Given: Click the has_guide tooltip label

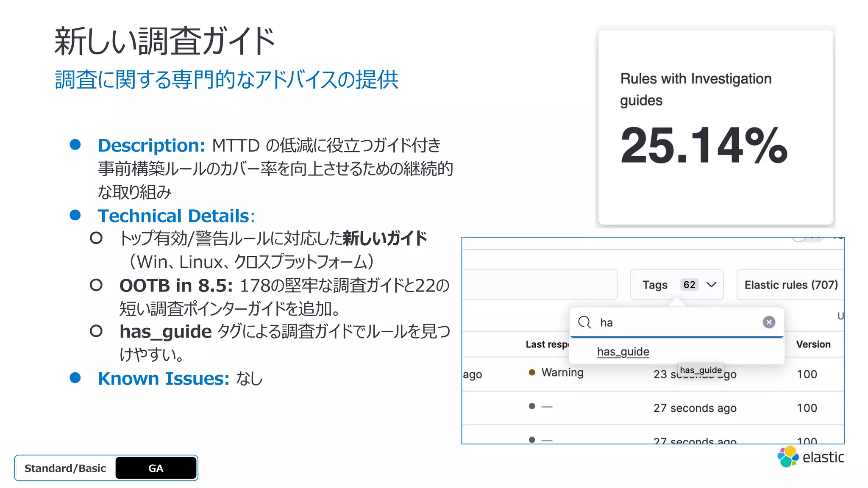Looking at the screenshot, I should [x=701, y=370].
